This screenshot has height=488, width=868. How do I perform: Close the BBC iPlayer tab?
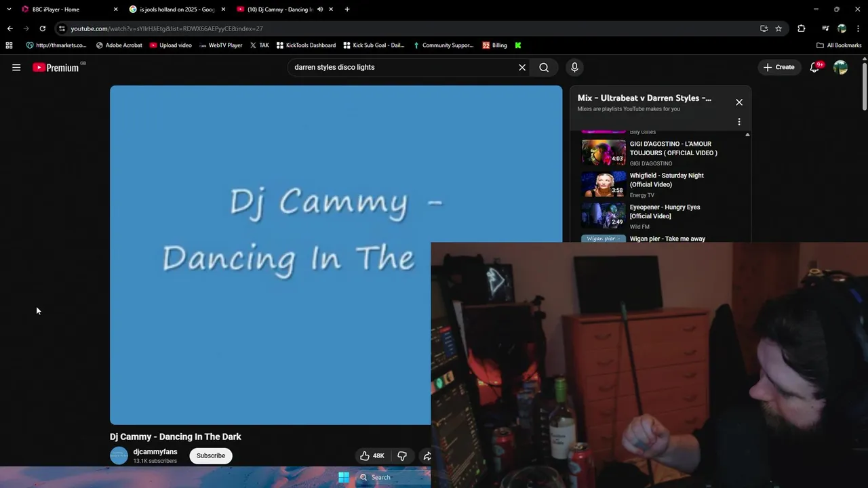115,9
